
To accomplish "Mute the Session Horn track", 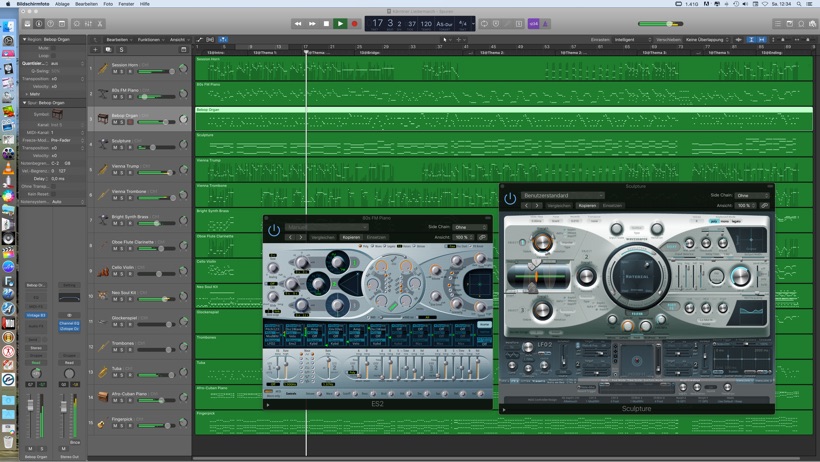I will point(115,72).
